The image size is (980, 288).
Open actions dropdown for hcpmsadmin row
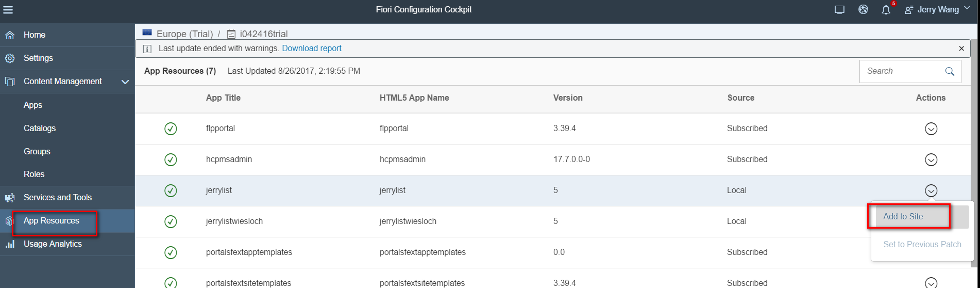[931, 159]
